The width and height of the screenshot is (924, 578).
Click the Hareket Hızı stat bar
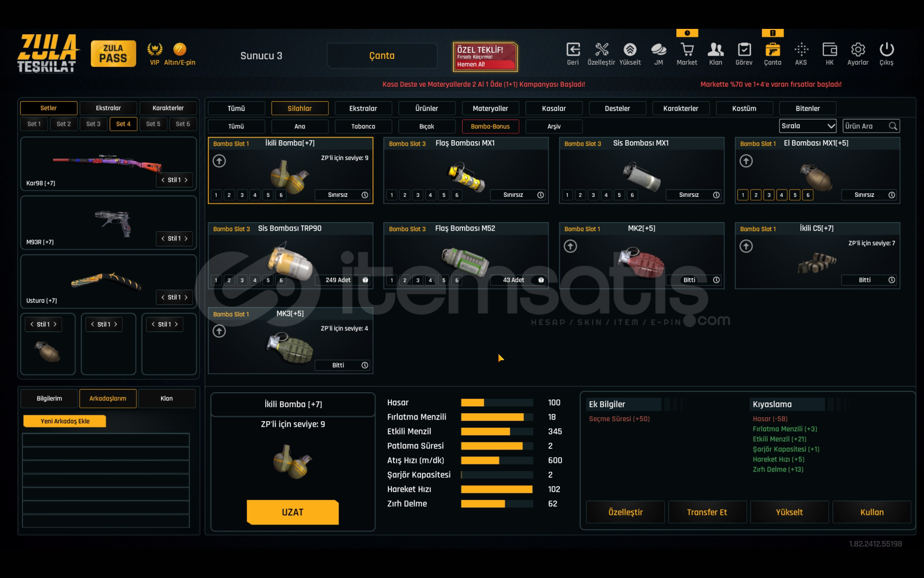coord(497,489)
